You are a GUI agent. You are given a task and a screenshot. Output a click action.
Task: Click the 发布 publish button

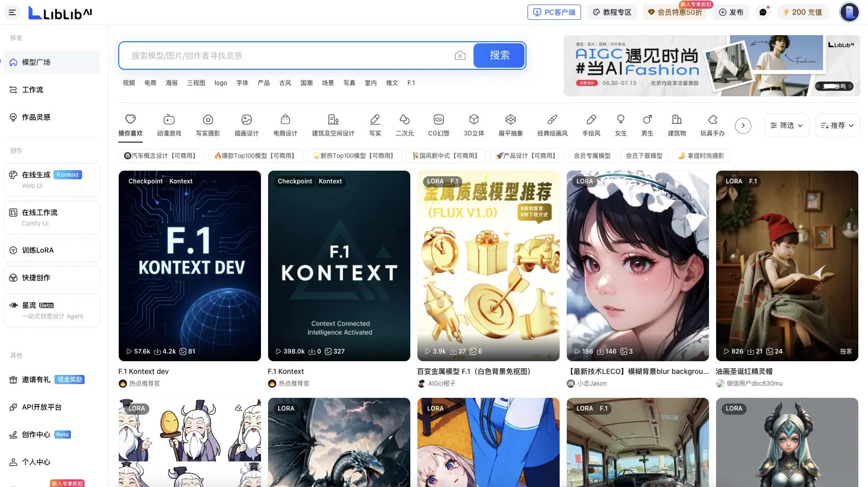[731, 12]
